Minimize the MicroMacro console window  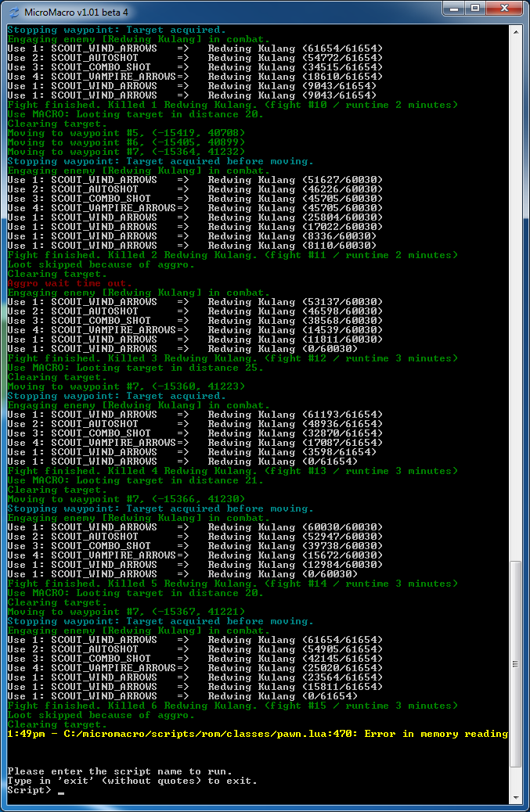click(452, 8)
